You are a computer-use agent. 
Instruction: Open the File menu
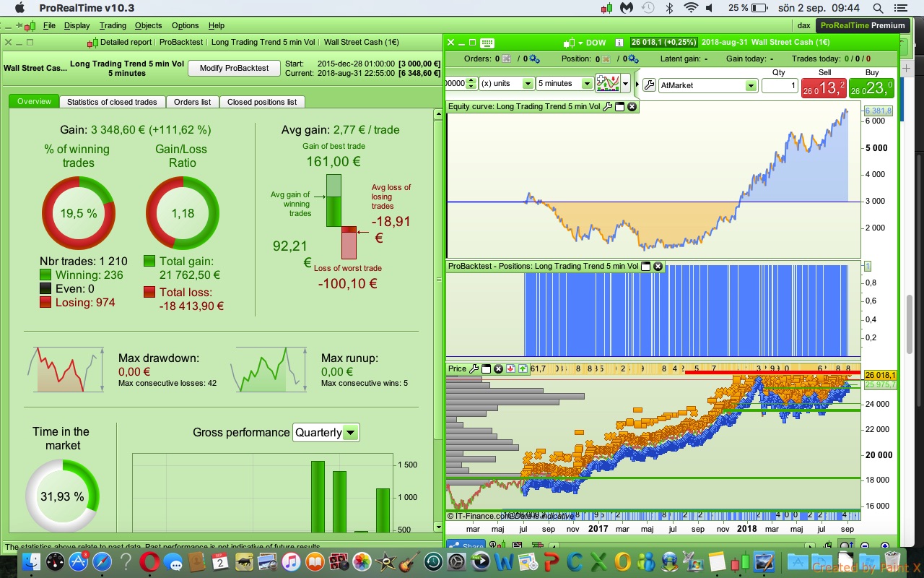(x=49, y=25)
